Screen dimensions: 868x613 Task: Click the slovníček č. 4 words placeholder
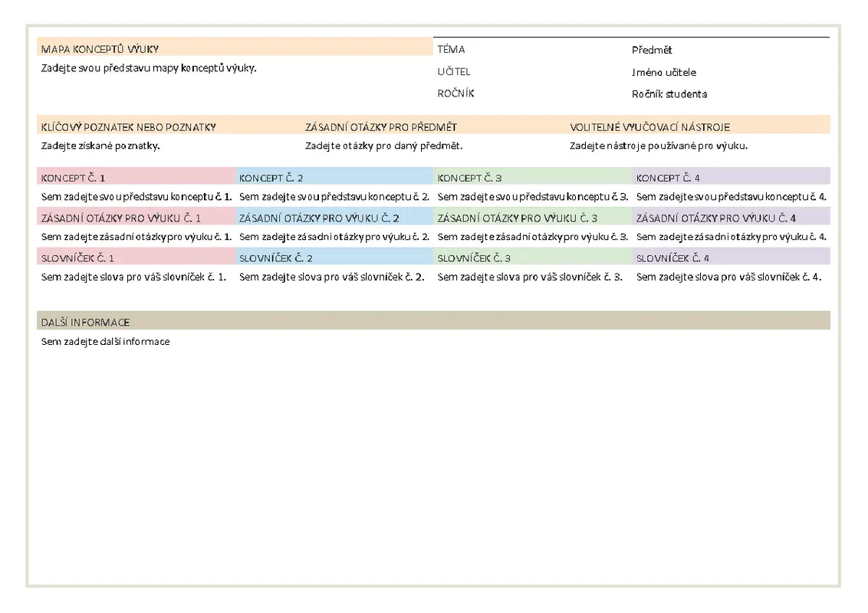(x=728, y=277)
